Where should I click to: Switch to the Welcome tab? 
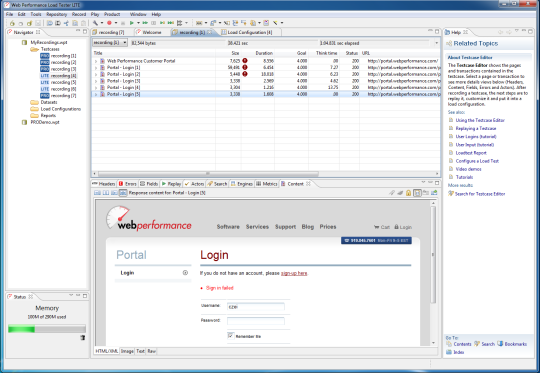coord(149,32)
